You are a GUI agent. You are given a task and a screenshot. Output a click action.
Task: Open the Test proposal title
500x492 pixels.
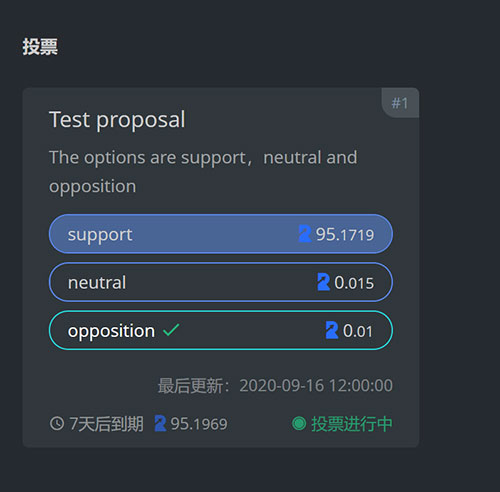click(x=117, y=119)
